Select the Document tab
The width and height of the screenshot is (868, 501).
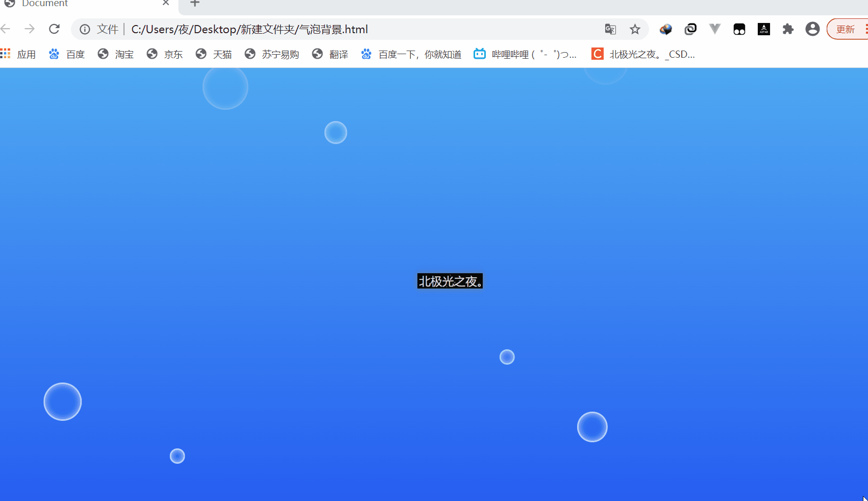(x=89, y=4)
